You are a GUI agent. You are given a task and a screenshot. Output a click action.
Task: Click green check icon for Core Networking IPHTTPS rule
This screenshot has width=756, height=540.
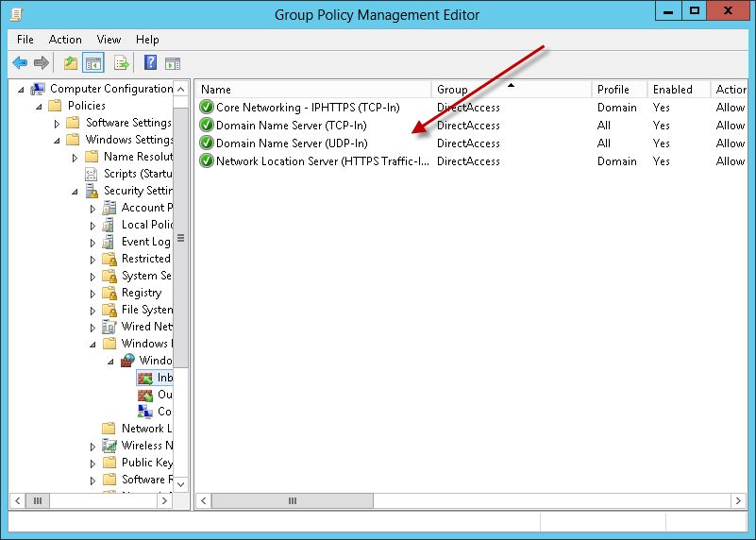(x=207, y=108)
